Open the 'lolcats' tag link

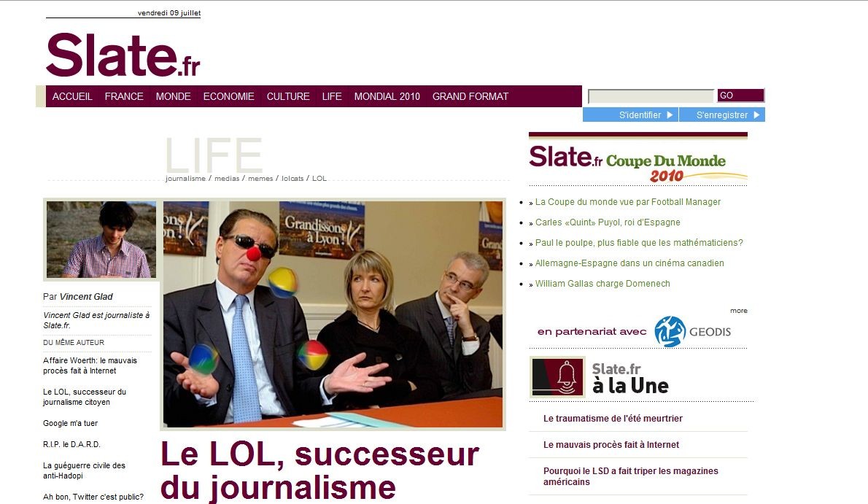(x=292, y=179)
